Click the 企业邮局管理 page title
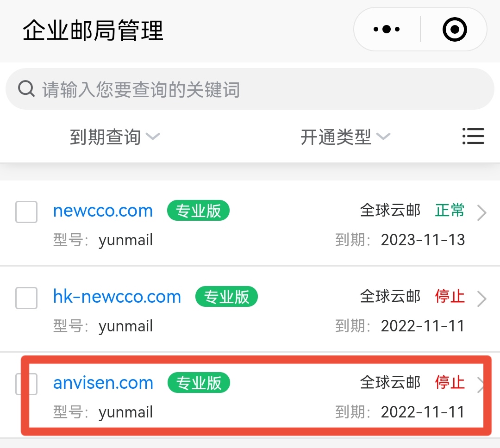This screenshot has width=500, height=448. point(93,30)
